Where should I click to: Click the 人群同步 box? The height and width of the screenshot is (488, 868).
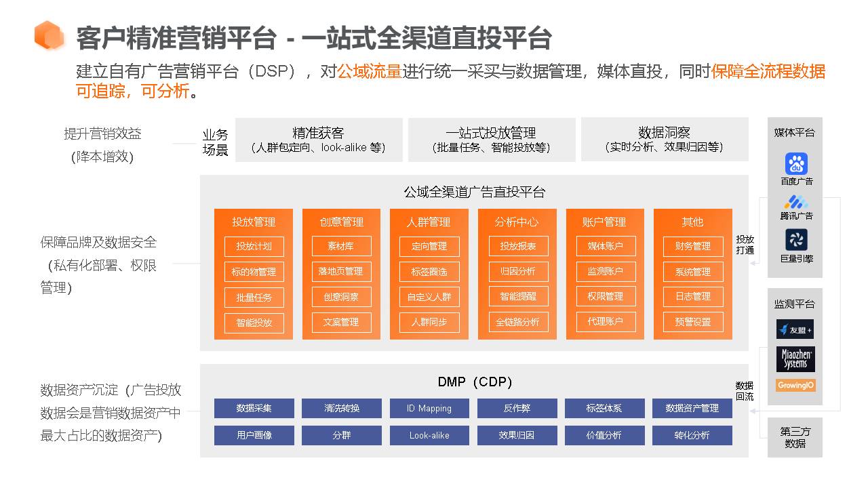pos(429,322)
